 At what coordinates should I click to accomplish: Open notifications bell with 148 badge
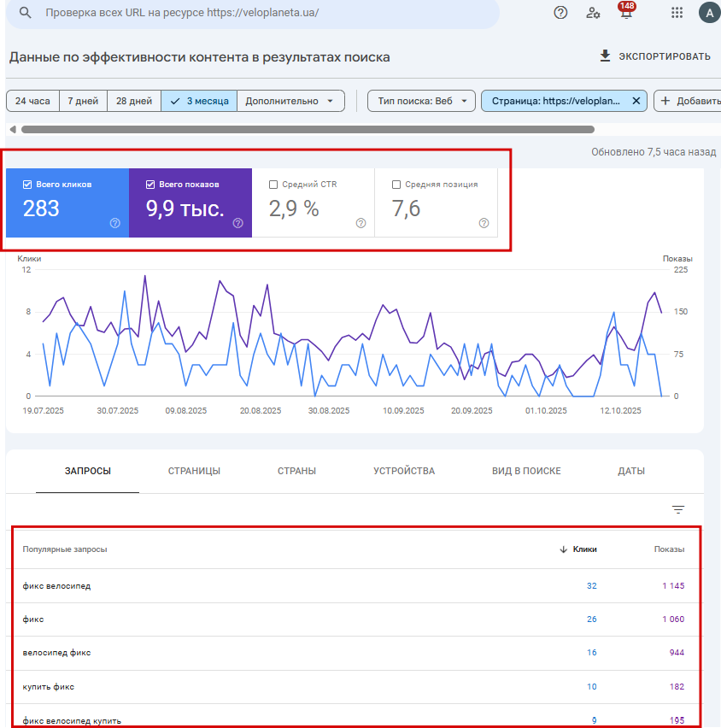(626, 13)
